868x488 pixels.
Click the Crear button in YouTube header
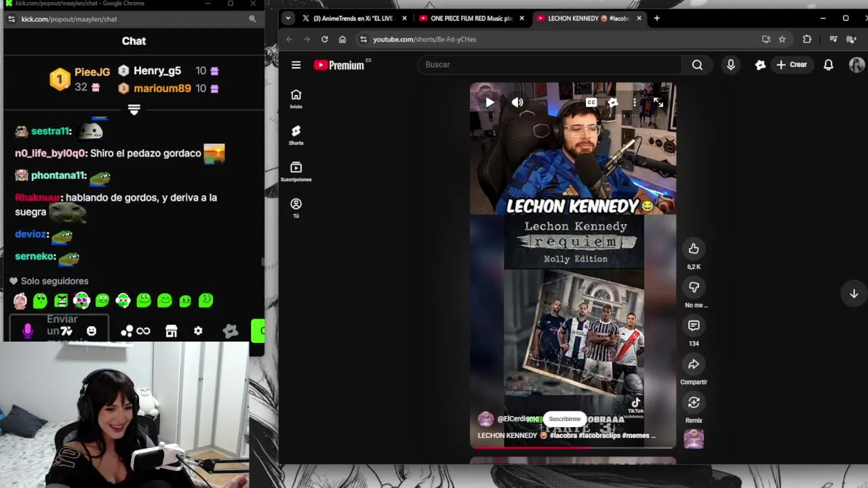coord(791,65)
